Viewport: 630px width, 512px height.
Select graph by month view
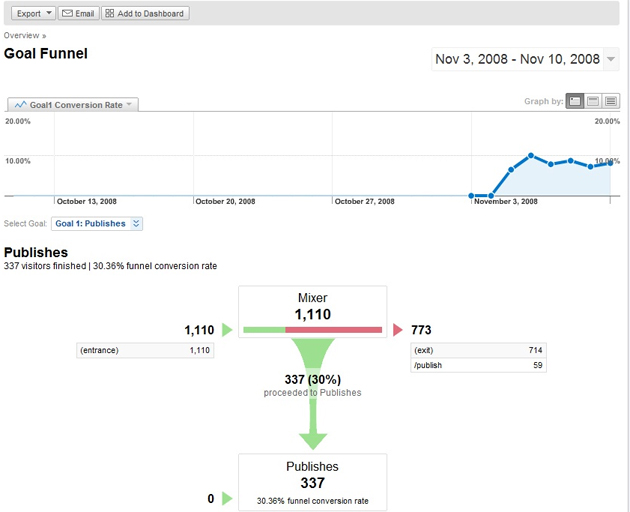611,101
